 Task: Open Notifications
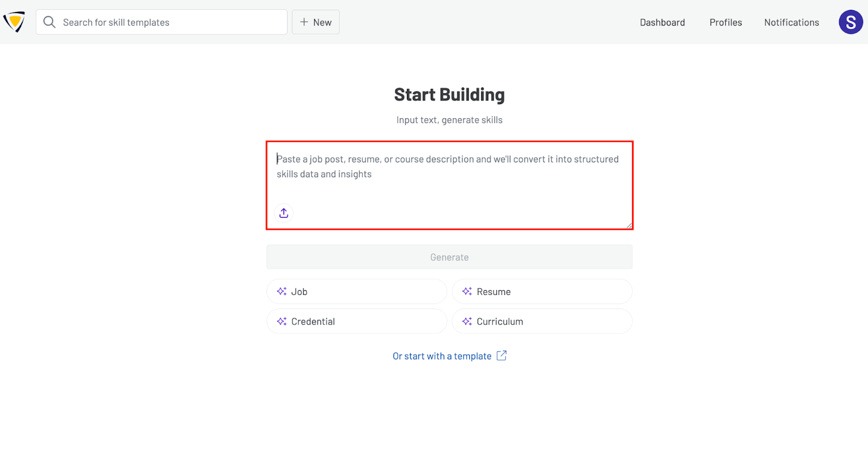pos(792,22)
